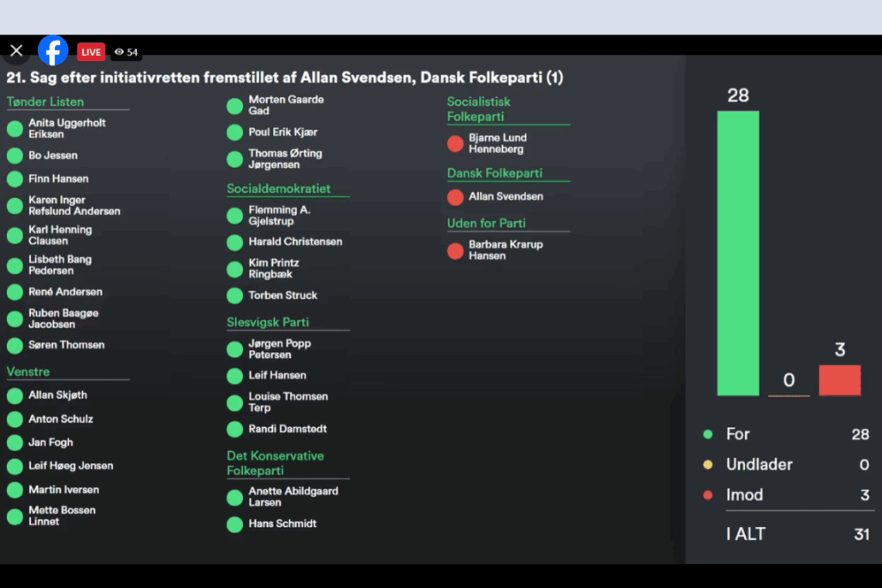Click red vote dot beside Allan Svendsen
Image resolution: width=882 pixels, height=588 pixels.
[455, 197]
